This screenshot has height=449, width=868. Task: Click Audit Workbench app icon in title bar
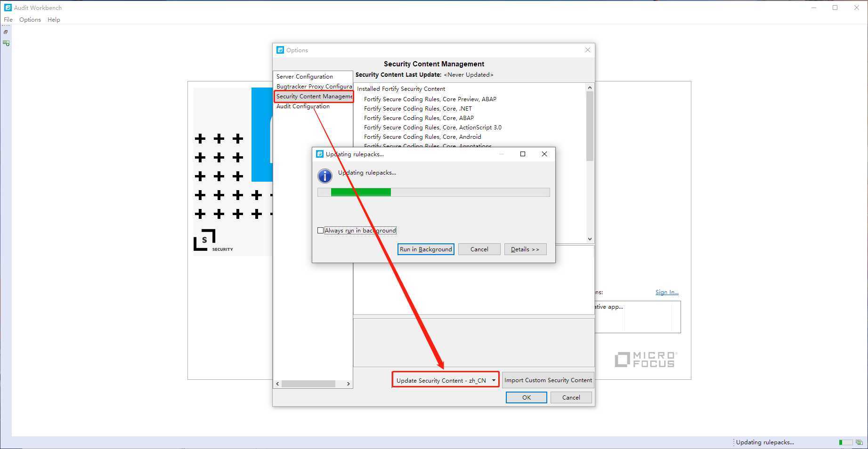click(x=8, y=8)
